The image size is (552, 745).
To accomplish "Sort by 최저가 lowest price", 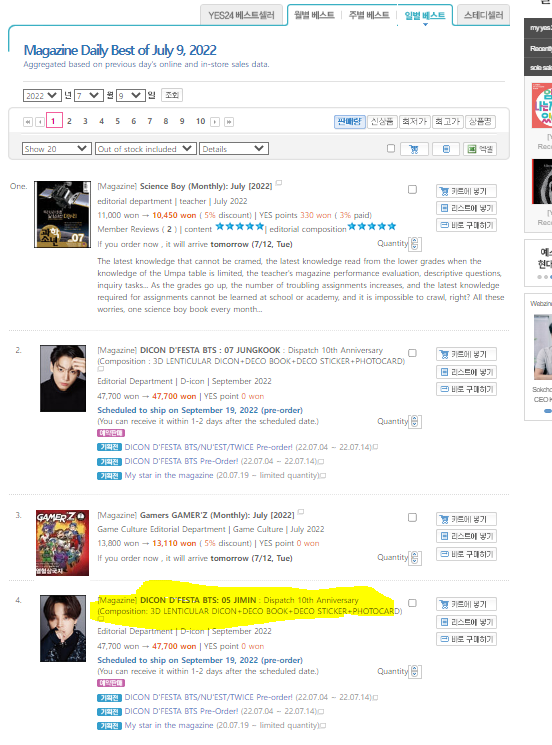I will (415, 122).
